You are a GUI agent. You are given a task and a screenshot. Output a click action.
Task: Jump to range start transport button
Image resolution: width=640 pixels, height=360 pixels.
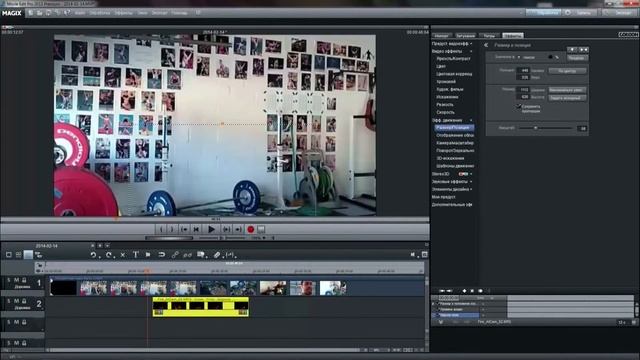click(184, 229)
